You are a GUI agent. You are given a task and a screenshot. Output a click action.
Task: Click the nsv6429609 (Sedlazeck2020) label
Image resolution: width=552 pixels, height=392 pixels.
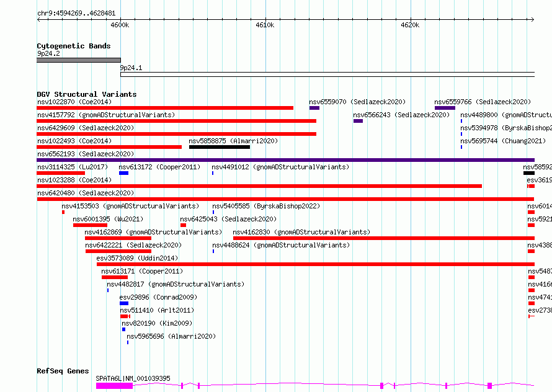[86, 128]
